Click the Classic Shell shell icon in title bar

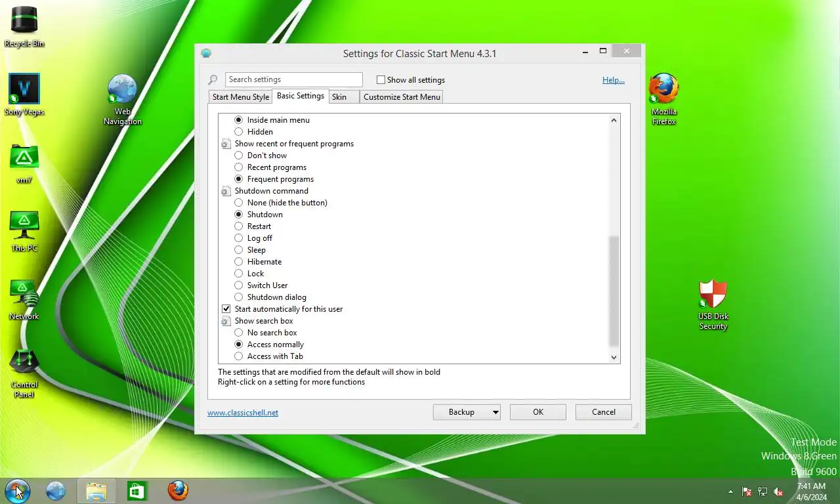click(206, 53)
